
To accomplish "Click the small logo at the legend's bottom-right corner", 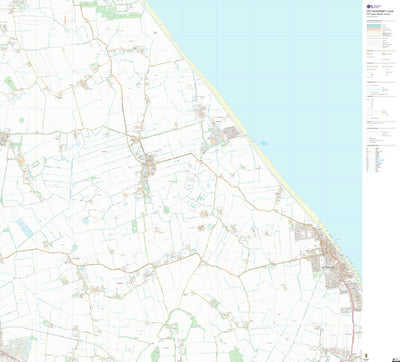I will (396, 359).
